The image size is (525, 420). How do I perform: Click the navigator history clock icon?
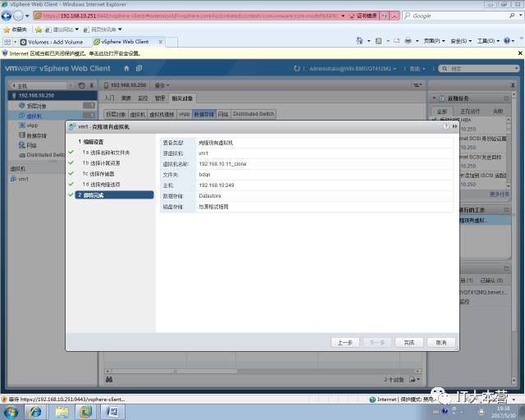pyautogui.click(x=81, y=85)
